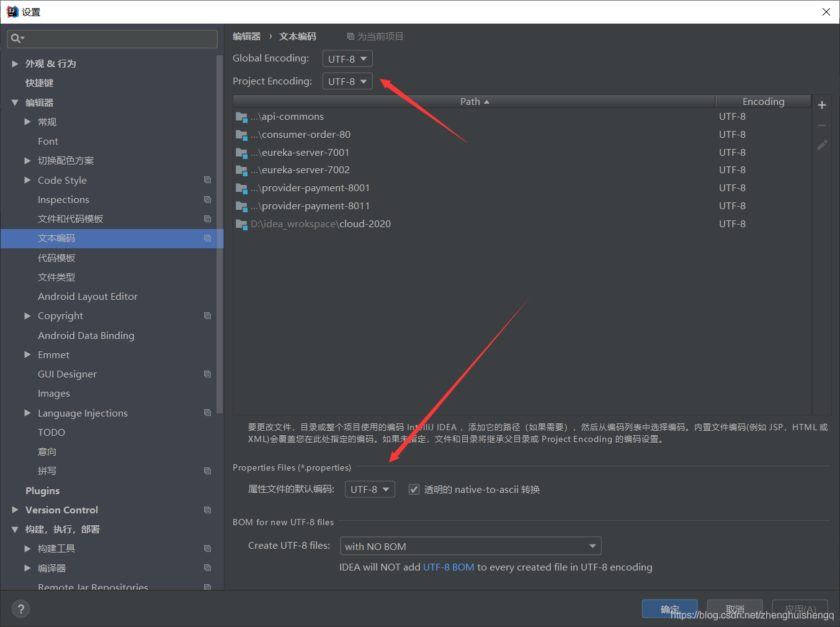This screenshot has height=627, width=840.
Task: Click the add path plus icon
Action: 821,105
